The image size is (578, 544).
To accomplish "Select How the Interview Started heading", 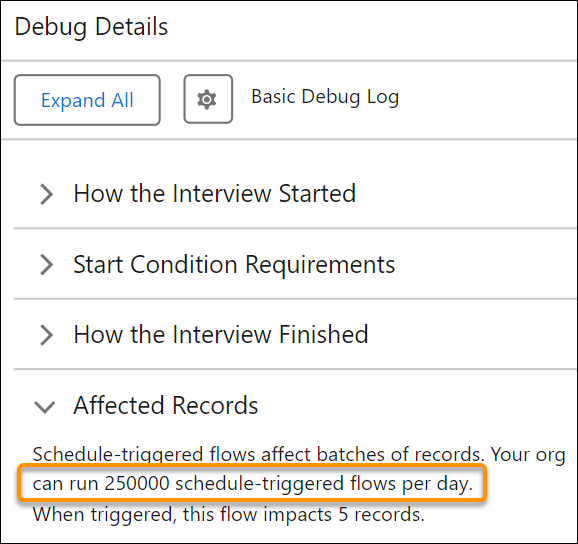I will pyautogui.click(x=215, y=193).
